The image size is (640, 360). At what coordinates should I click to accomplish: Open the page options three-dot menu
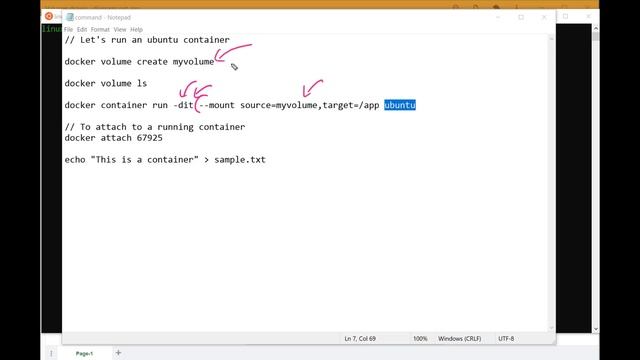point(51,353)
